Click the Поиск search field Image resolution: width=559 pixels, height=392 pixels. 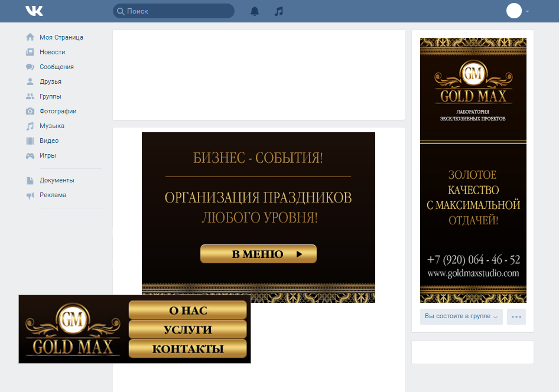[174, 11]
